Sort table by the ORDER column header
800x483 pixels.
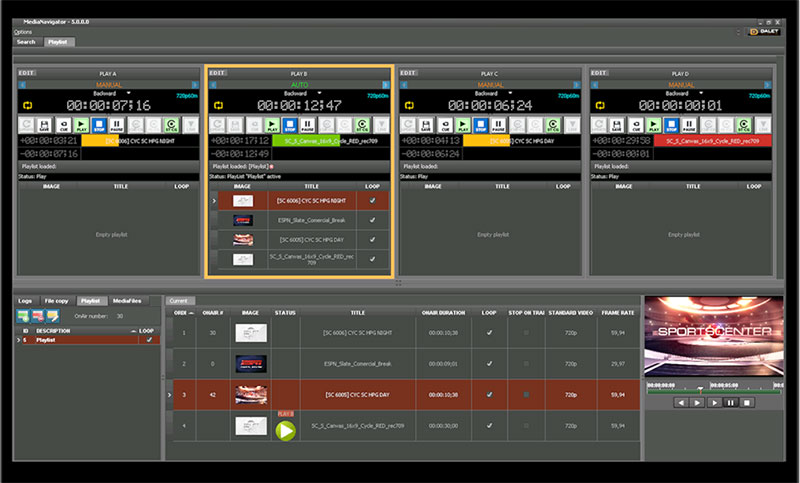184,313
